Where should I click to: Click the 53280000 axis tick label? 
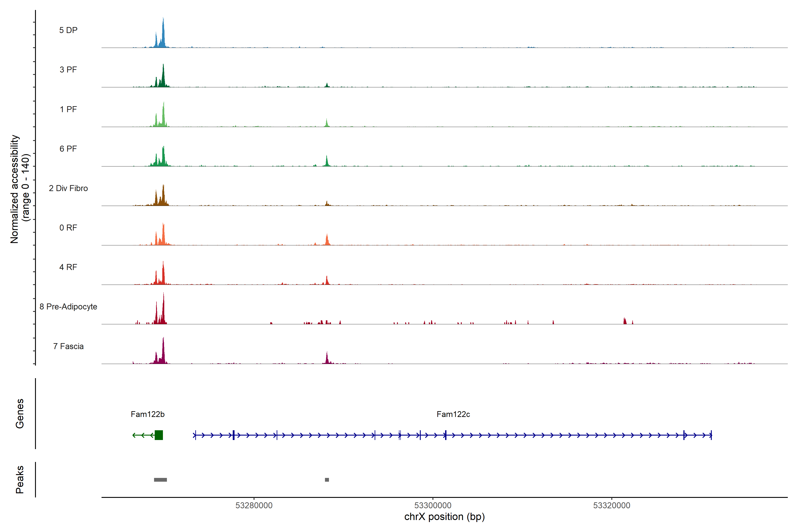254,506
